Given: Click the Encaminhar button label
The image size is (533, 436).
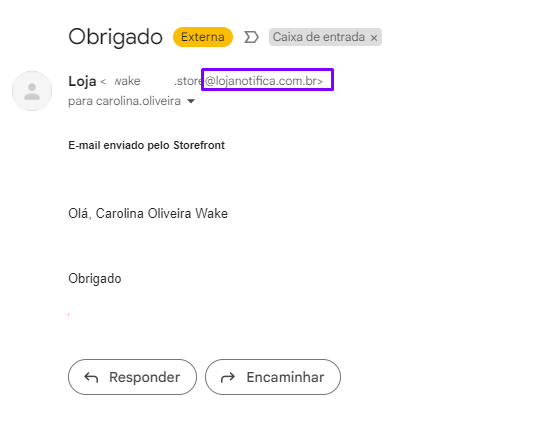Looking at the screenshot, I should pyautogui.click(x=285, y=377).
